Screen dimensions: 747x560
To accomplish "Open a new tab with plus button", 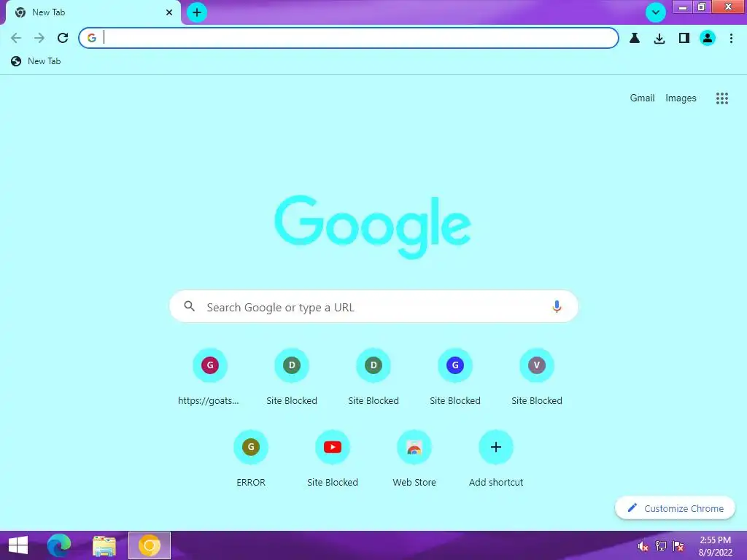I will [197, 12].
